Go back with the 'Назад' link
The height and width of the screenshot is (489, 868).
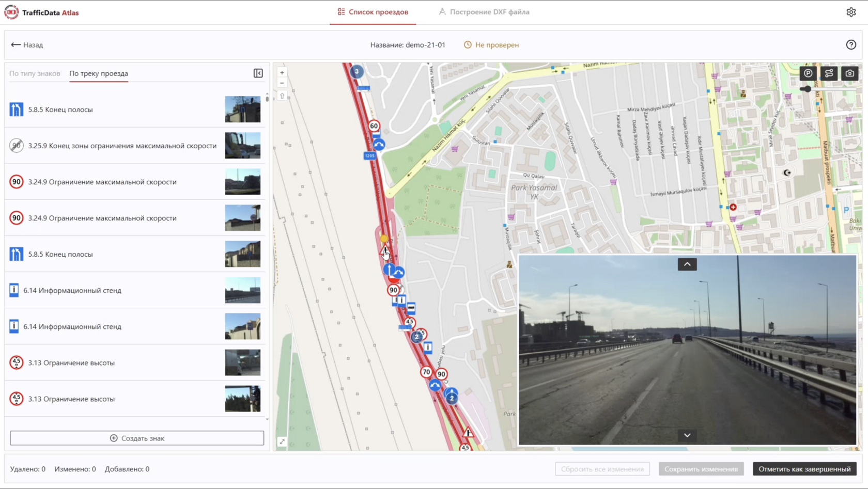(27, 45)
